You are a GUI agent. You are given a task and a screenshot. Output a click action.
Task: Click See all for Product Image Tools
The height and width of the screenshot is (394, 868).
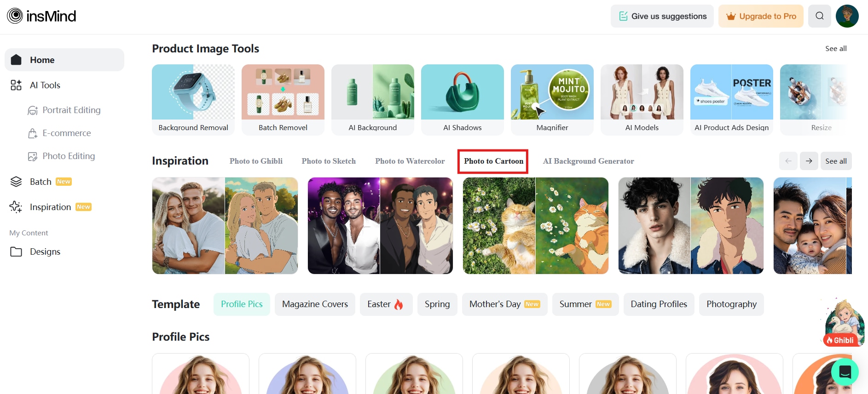click(836, 48)
